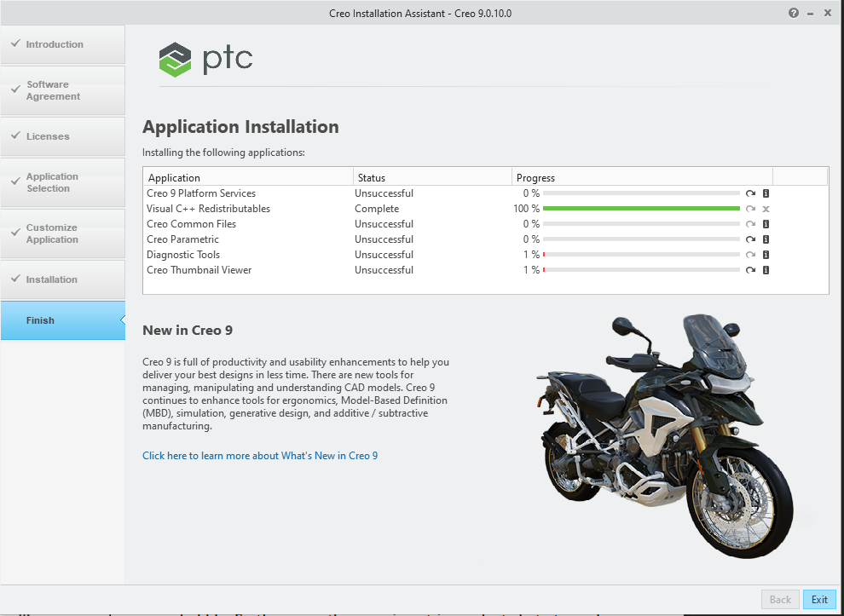
Task: Retry Creo Thumbnail Viewer install
Action: [750, 270]
